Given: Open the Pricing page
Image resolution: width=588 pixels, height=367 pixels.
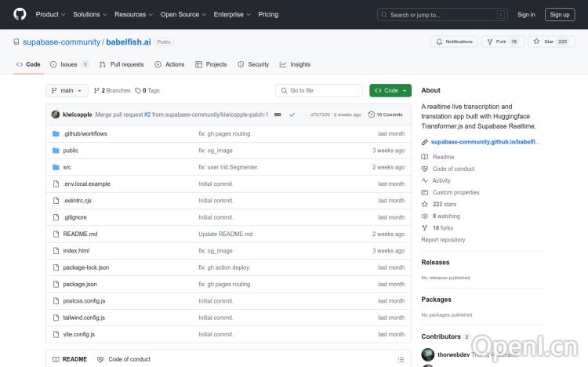Looking at the screenshot, I should [268, 14].
